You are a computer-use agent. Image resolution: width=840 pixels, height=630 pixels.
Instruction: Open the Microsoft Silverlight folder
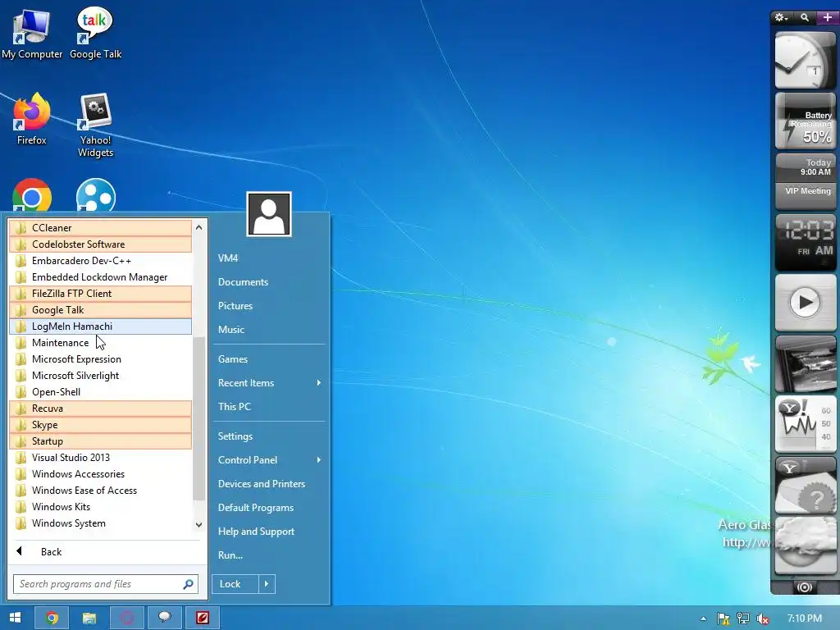click(x=100, y=376)
